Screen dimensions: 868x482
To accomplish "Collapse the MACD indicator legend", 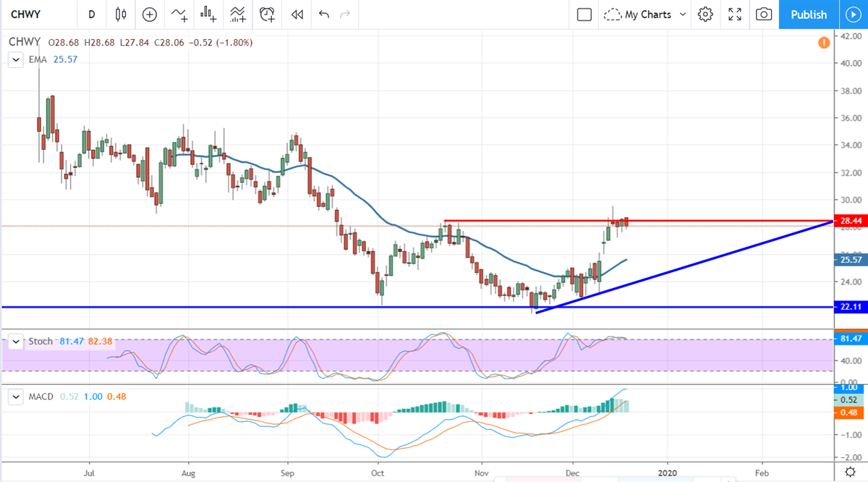I will click(x=15, y=397).
